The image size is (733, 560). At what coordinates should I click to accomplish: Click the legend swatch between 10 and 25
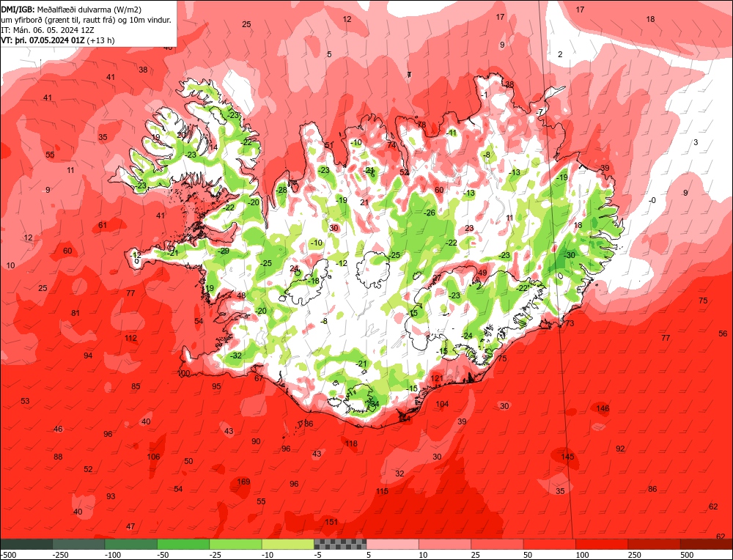point(445,544)
